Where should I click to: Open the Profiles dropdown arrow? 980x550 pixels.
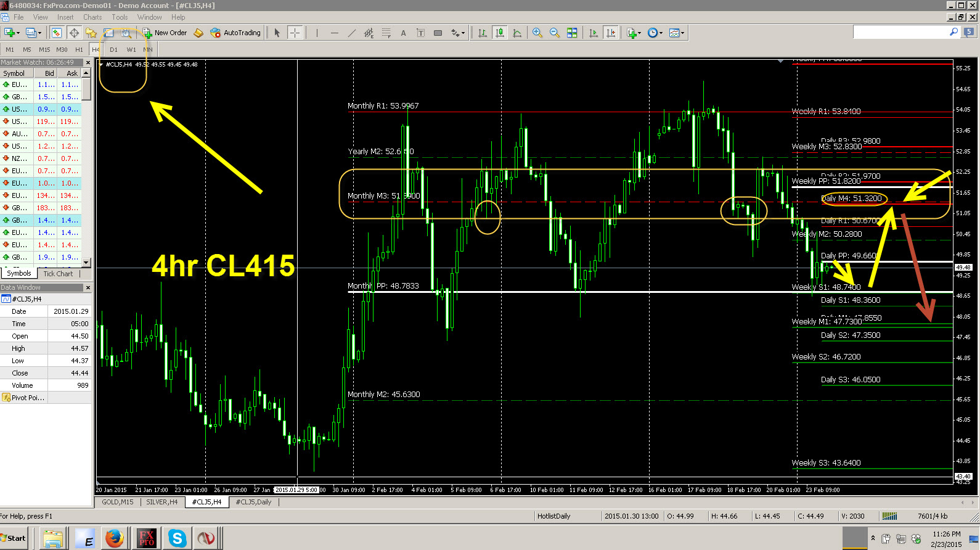coord(39,33)
